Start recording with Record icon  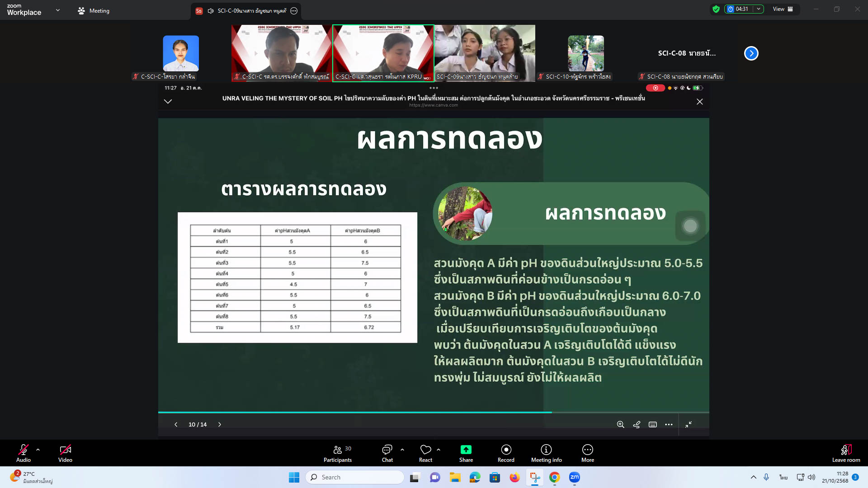pos(506,450)
